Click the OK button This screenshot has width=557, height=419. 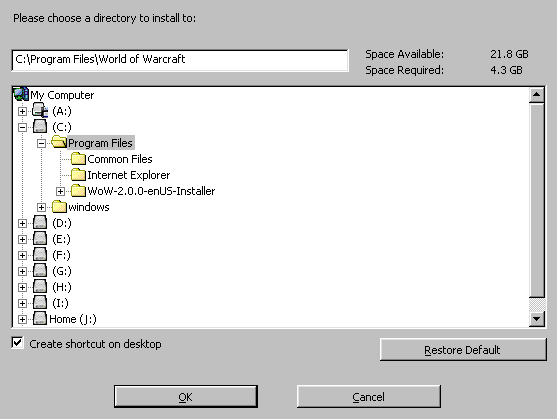186,396
